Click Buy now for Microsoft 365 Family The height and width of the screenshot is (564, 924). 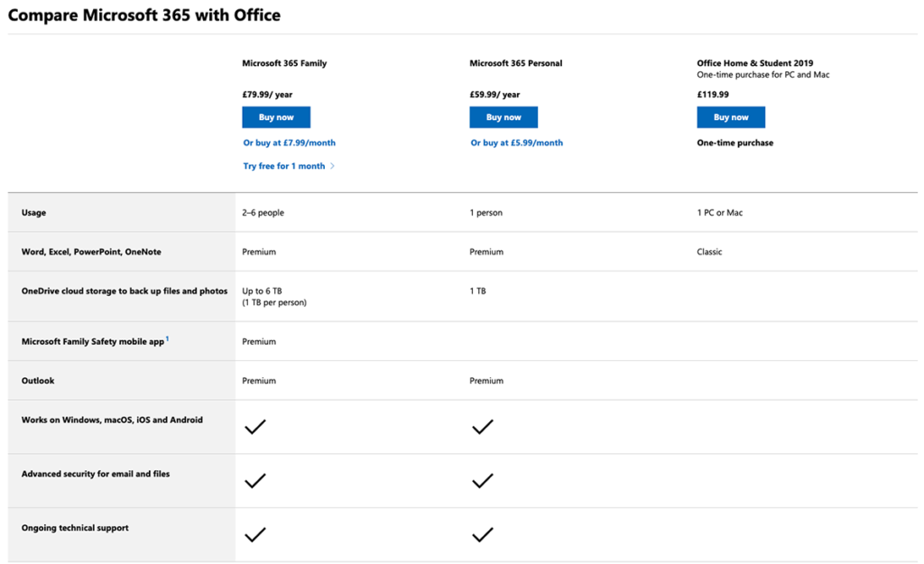(276, 117)
